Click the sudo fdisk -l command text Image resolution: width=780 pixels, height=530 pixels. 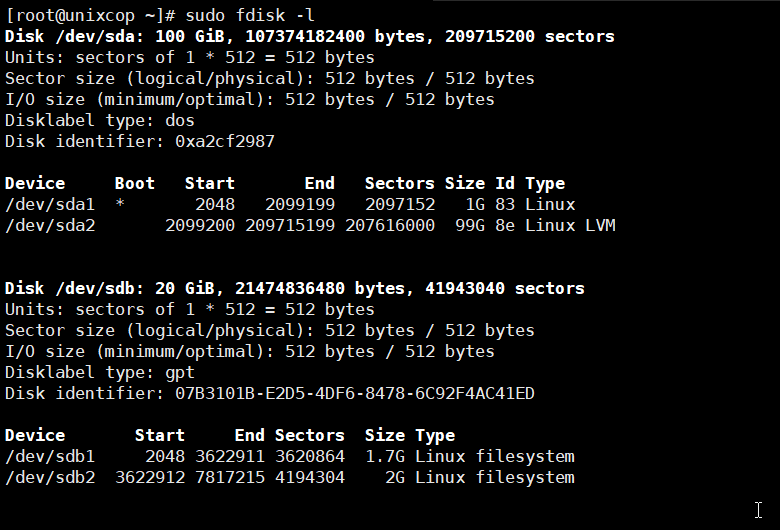[x=250, y=15]
